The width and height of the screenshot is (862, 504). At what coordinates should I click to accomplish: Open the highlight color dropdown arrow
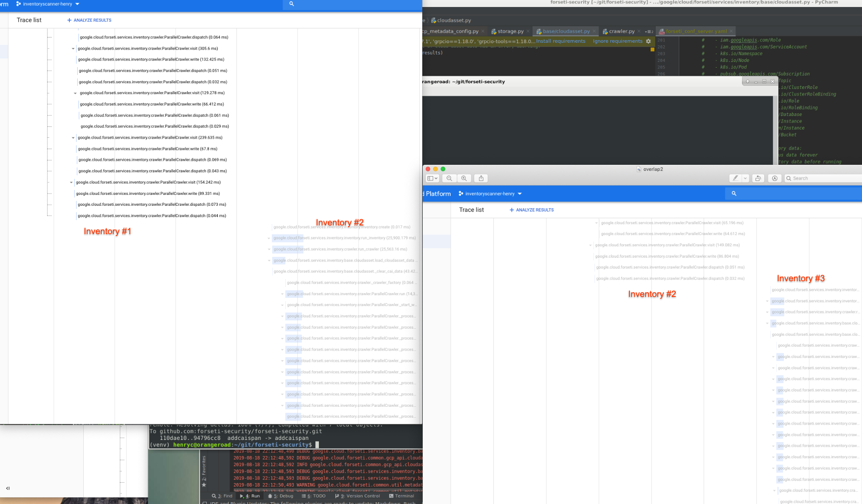(745, 178)
